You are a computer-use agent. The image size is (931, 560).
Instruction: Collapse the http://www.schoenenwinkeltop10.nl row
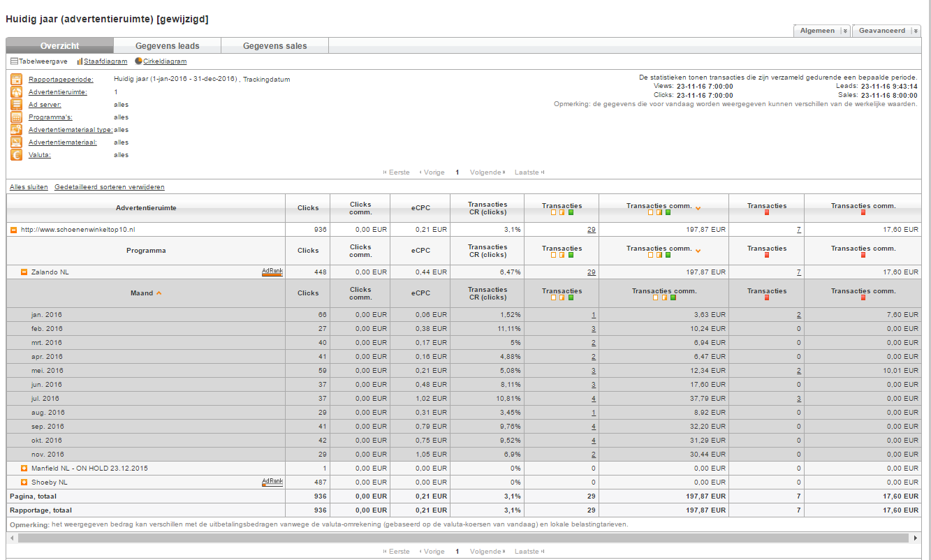[x=13, y=229]
